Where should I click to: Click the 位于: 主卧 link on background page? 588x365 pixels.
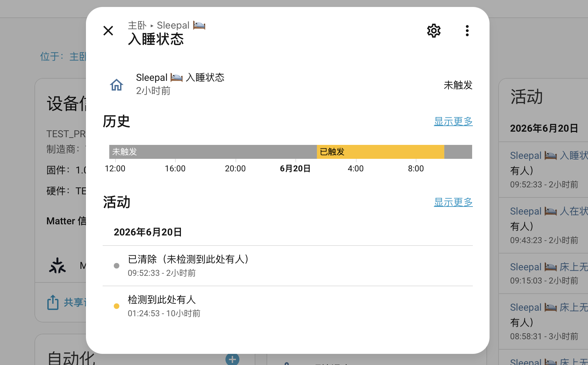[x=63, y=56]
